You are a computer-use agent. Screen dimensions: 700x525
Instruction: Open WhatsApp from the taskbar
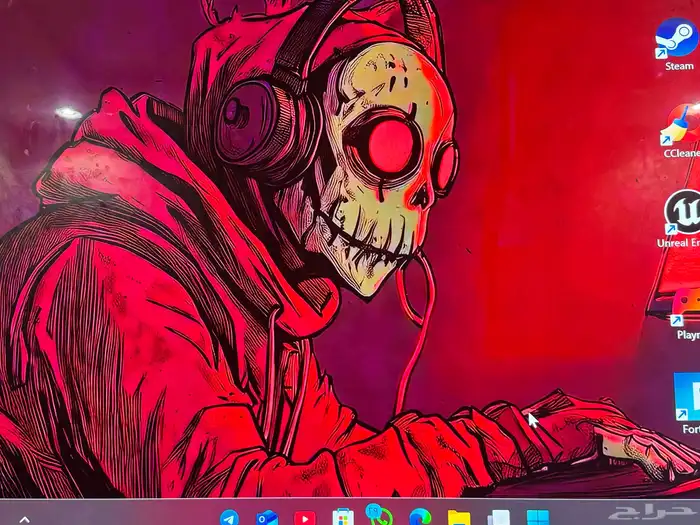[380, 516]
